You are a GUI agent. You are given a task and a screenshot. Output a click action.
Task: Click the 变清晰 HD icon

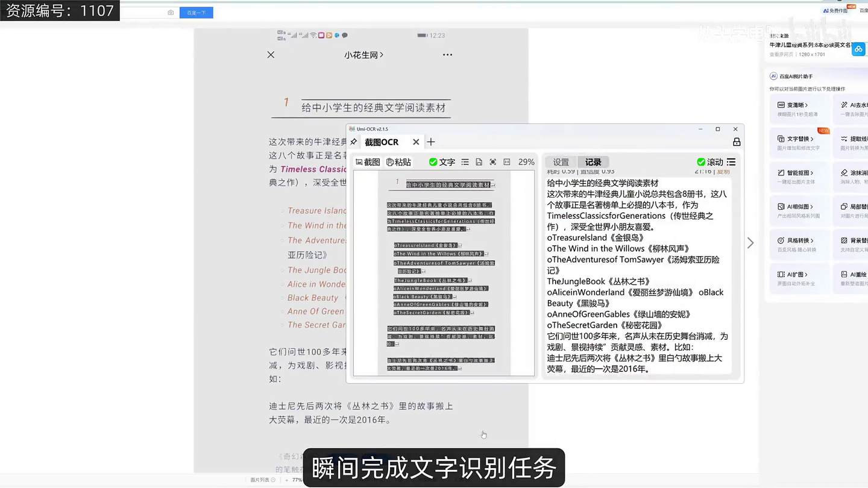tap(781, 105)
